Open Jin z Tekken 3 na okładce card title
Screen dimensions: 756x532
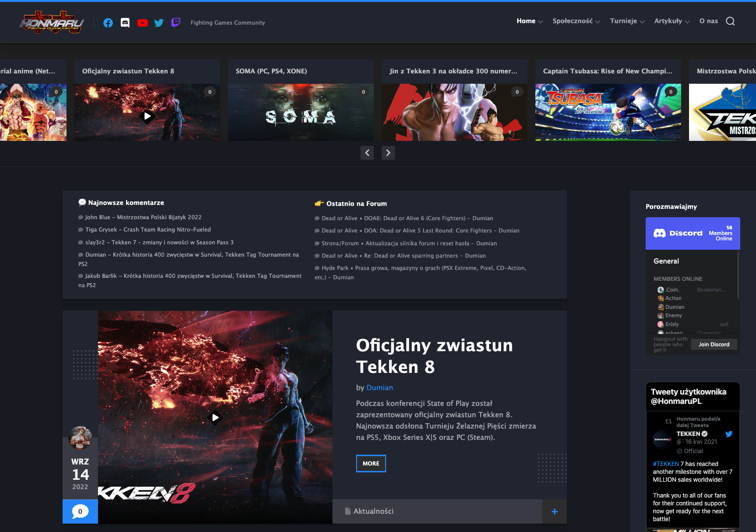tap(453, 71)
